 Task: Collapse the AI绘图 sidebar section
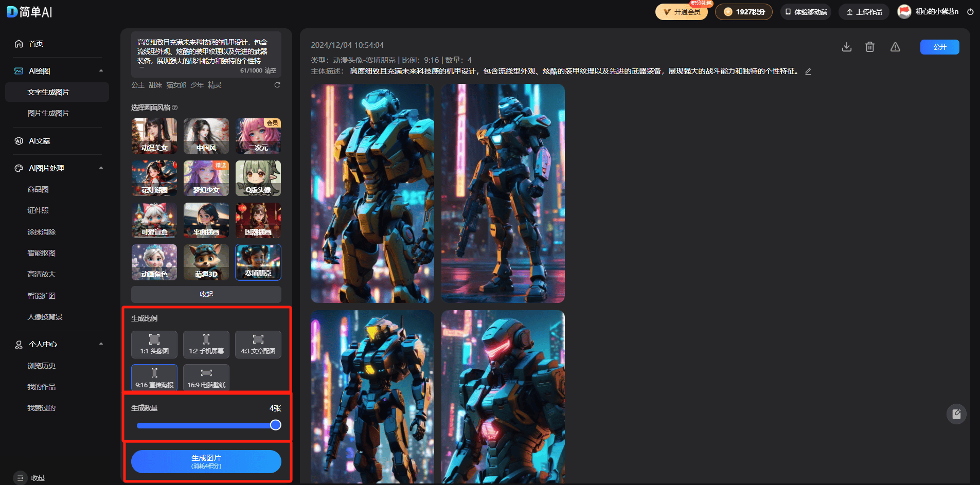click(x=101, y=71)
